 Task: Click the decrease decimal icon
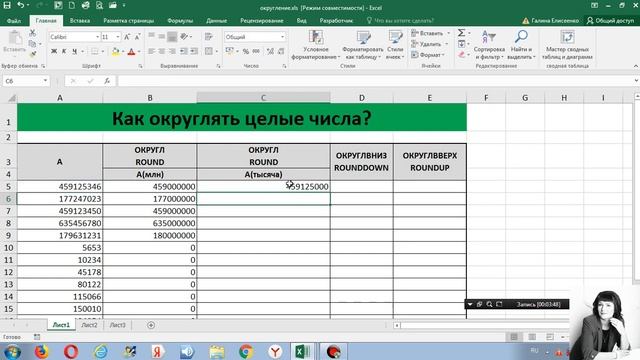[x=281, y=51]
